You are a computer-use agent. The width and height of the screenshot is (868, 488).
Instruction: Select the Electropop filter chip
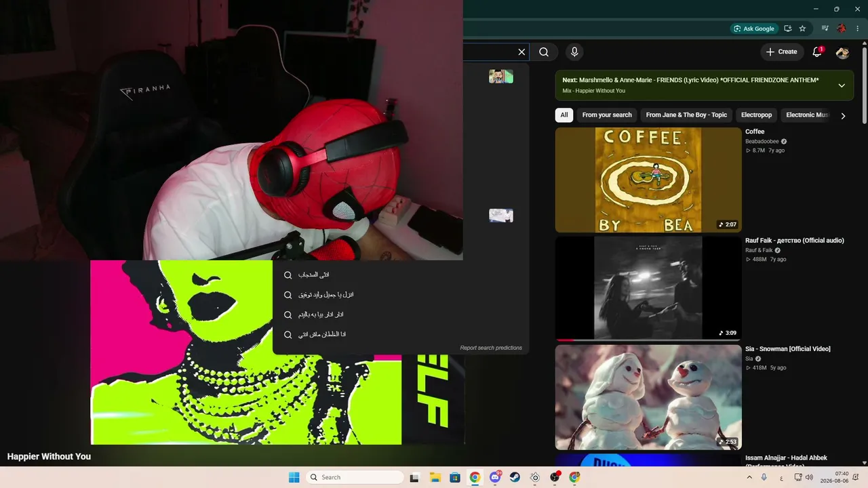click(x=757, y=115)
